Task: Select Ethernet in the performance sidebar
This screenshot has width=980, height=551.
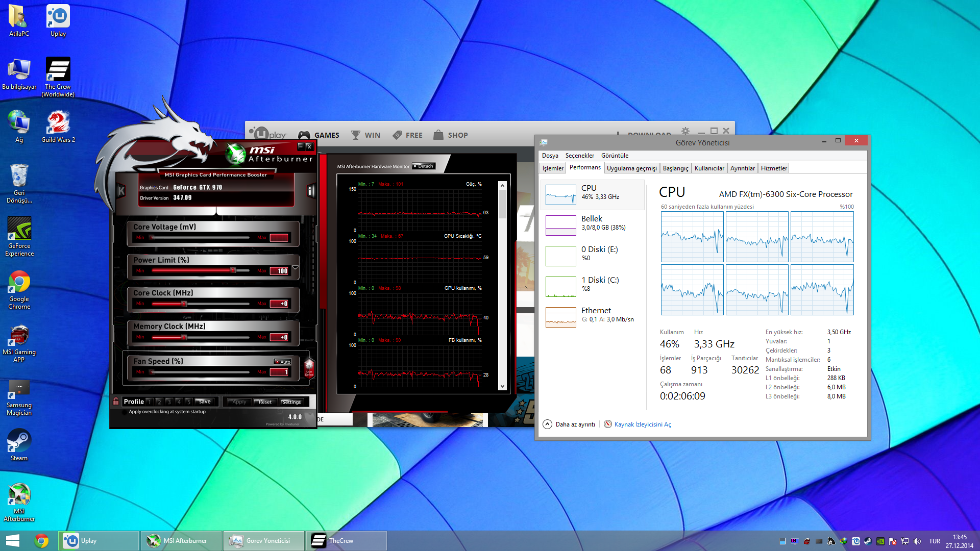Action: (593, 317)
